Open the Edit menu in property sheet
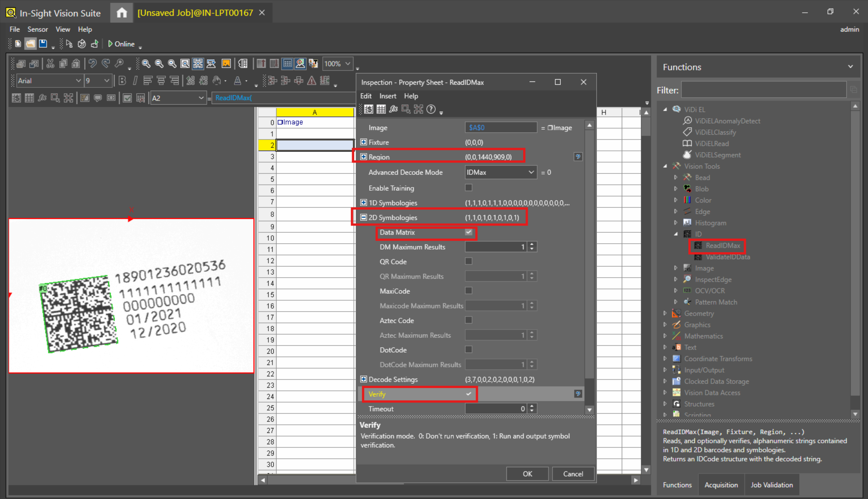 366,96
